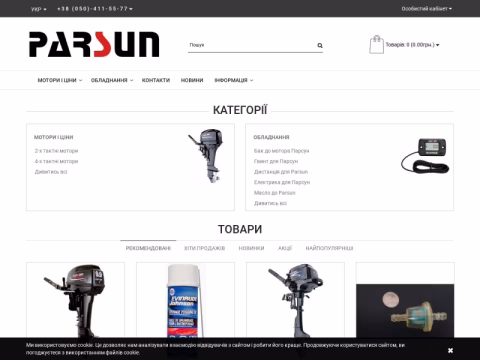Open the Обладнання category heading
Image resolution: width=480 pixels, height=360 pixels.
pyautogui.click(x=271, y=137)
